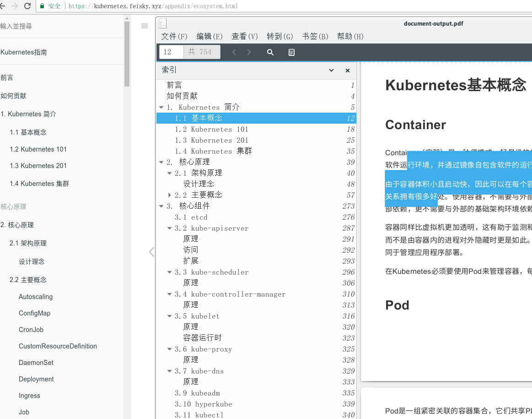Collapse '3.7 kube-dns' index node

click(x=169, y=371)
